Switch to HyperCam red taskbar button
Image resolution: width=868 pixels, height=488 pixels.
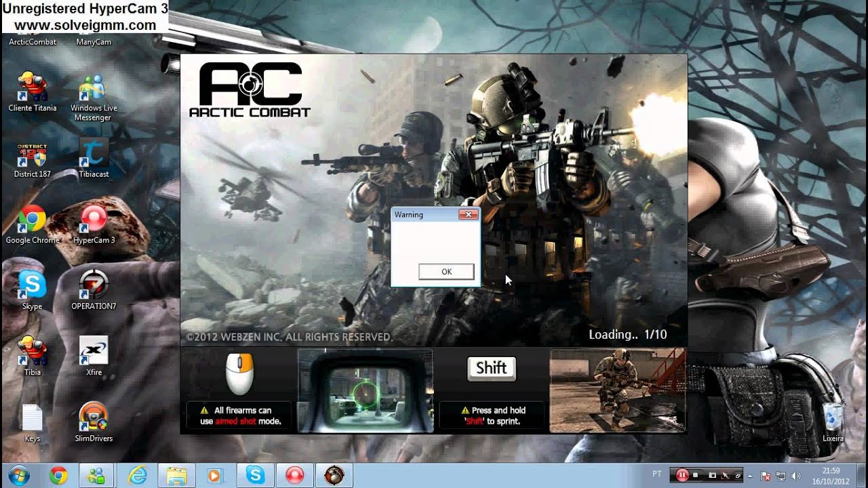click(x=294, y=475)
